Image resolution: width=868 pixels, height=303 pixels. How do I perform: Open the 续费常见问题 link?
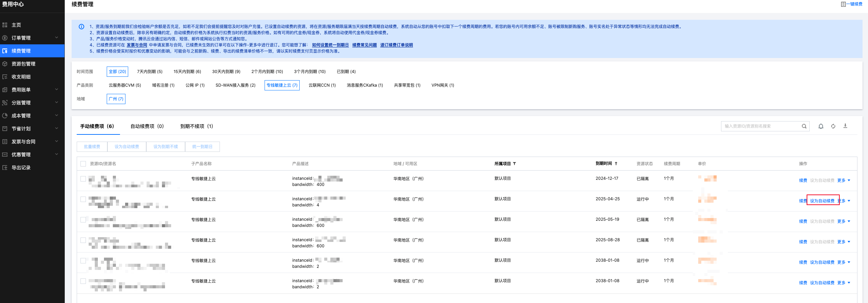point(364,45)
